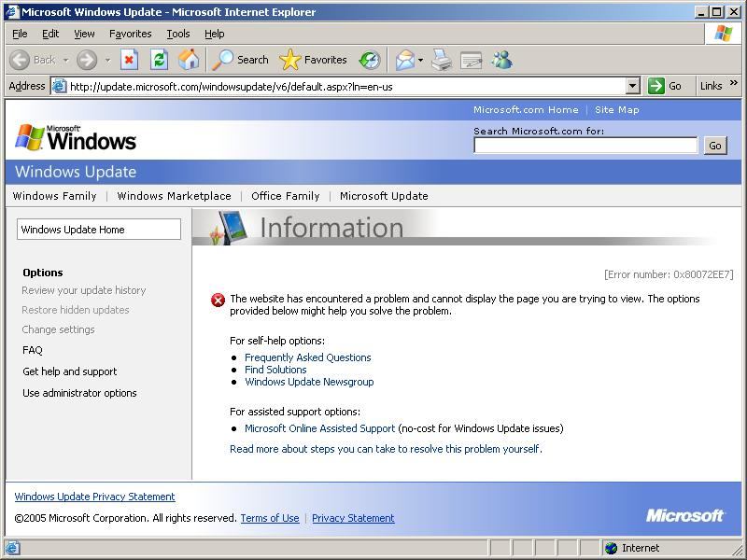
Task: Open the Tools menu
Action: [178, 34]
